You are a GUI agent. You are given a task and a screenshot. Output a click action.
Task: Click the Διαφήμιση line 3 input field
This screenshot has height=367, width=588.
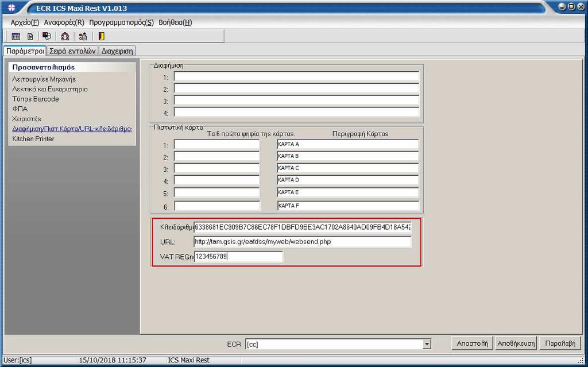pyautogui.click(x=296, y=101)
